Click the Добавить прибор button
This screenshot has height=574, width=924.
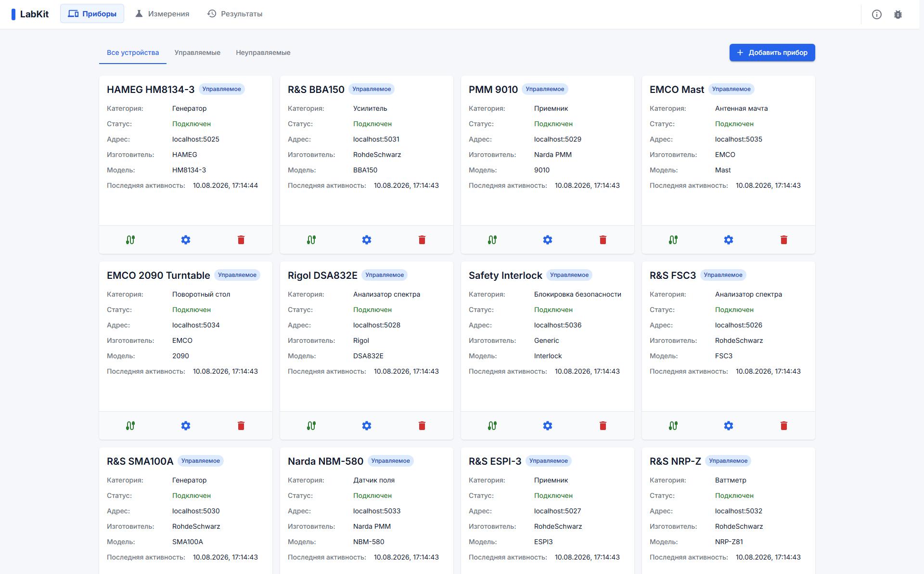click(772, 52)
